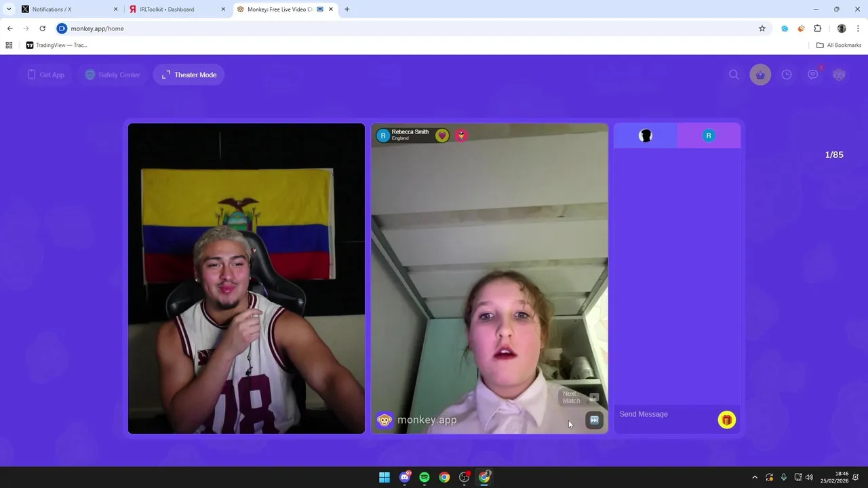Click the skip next match button
Viewport: 868px width, 488px height.
pos(594,420)
